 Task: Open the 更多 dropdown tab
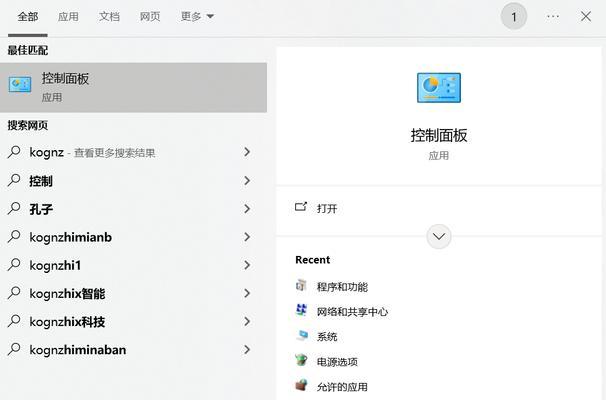[197, 17]
